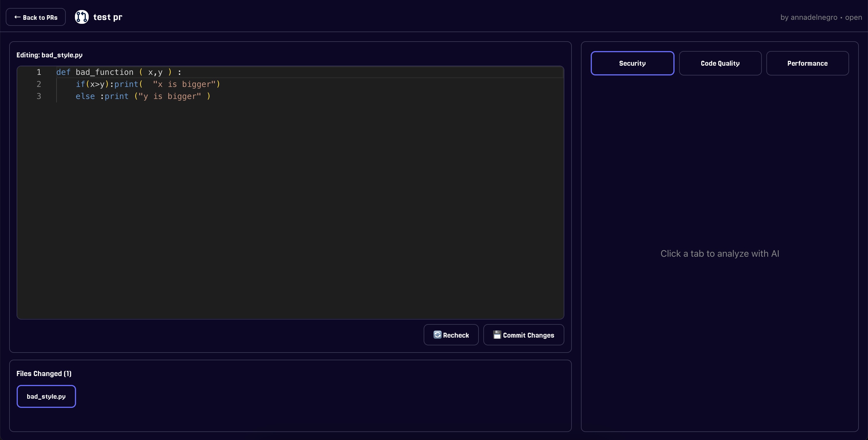
Task: Click the pull request icon beside test pr
Action: tap(82, 17)
